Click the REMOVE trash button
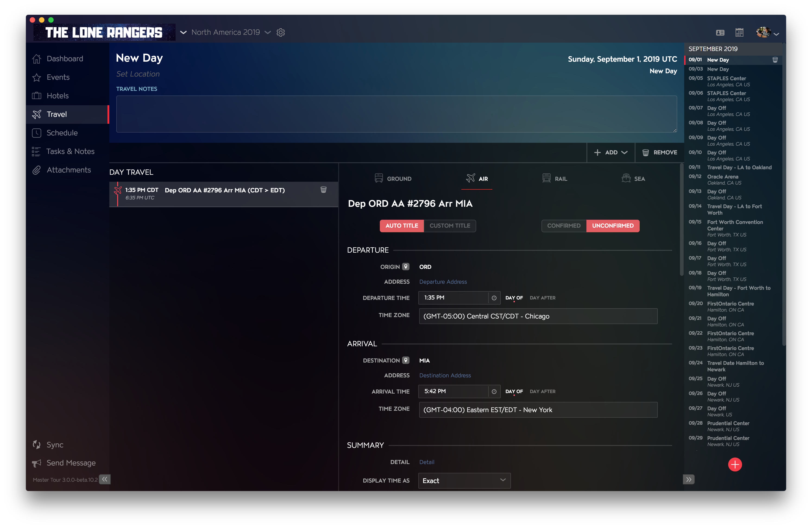812x528 pixels. pos(660,152)
